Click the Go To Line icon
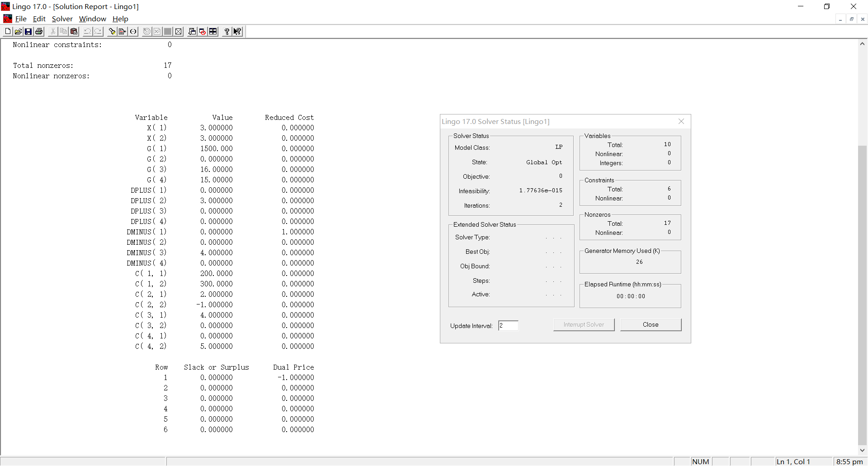The width and height of the screenshot is (868, 466). 123,32
